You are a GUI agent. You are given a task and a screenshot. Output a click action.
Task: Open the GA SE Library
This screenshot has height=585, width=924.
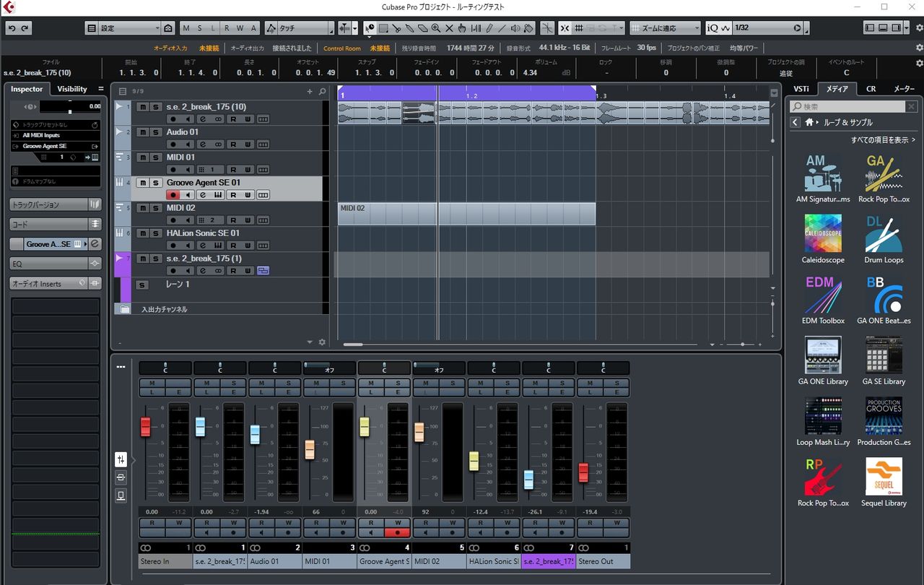click(884, 360)
